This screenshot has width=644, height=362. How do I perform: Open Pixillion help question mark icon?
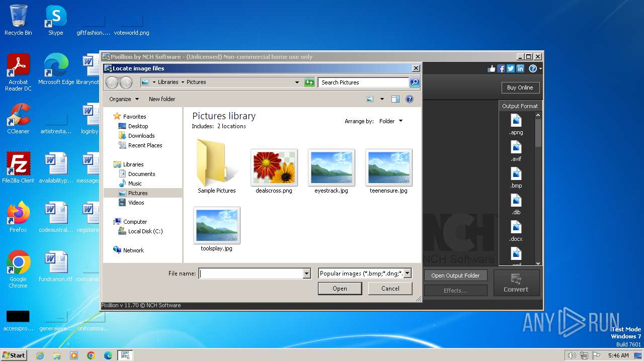coord(532,68)
